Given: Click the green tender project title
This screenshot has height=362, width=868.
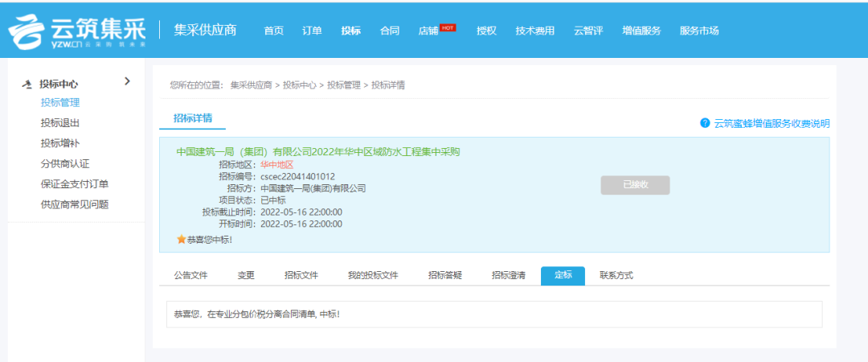Looking at the screenshot, I should tap(318, 151).
